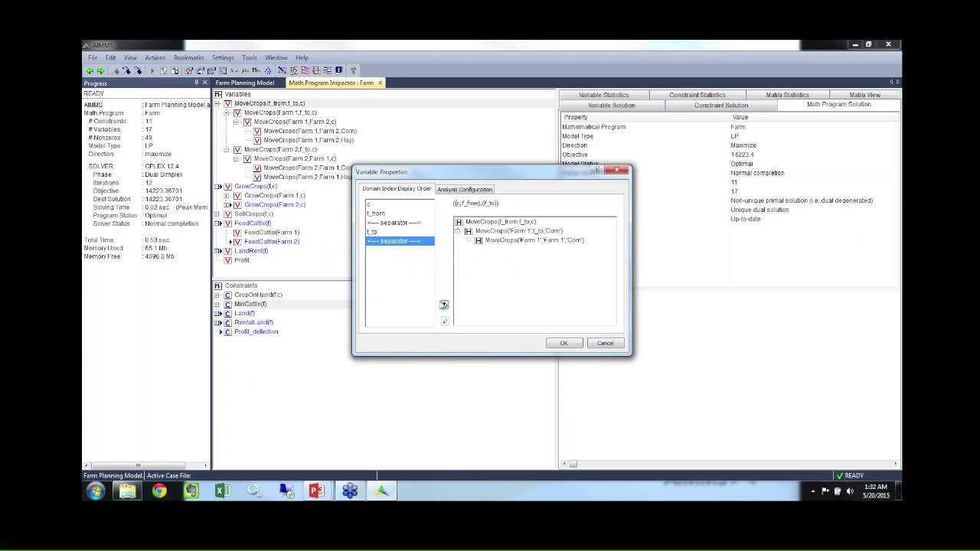Select 'f_to' in the index order list
Viewport: 980px width, 551px height.
pyautogui.click(x=400, y=232)
